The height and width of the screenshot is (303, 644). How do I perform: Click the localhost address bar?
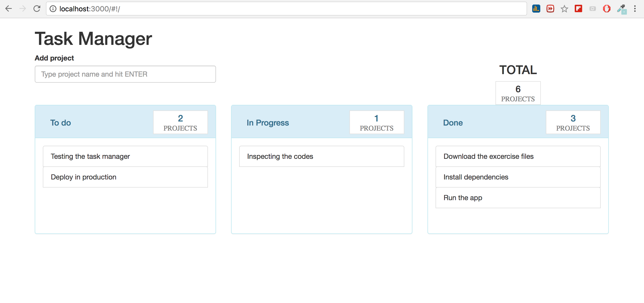(x=277, y=9)
